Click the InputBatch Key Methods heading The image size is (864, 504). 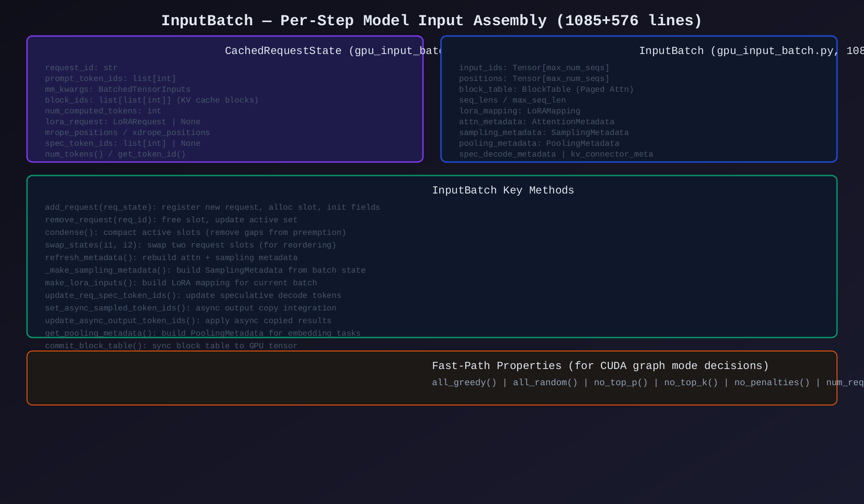tap(503, 190)
